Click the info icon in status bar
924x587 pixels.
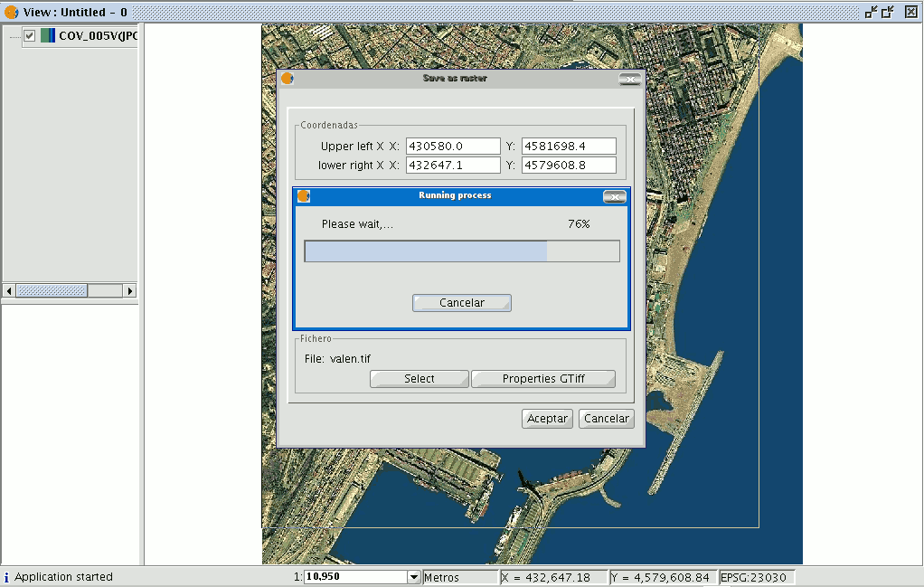pos(6,577)
